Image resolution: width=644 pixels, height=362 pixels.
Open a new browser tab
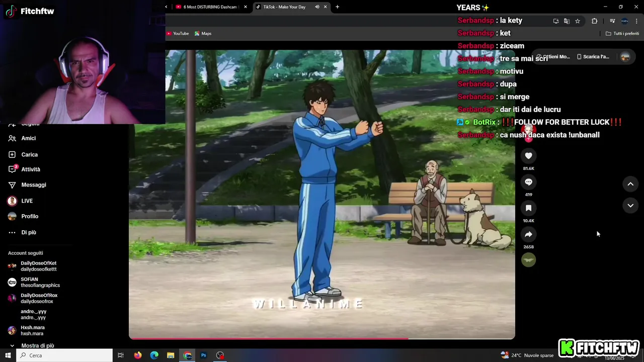(337, 7)
